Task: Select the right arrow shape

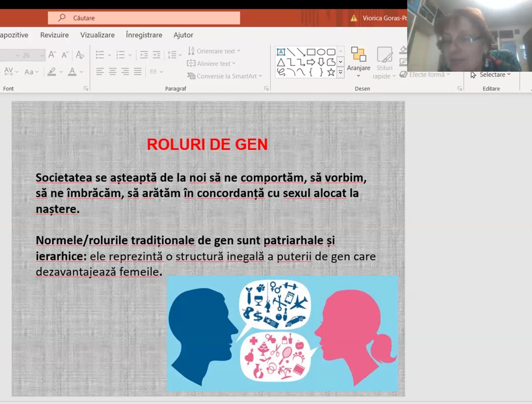Action: [311, 62]
